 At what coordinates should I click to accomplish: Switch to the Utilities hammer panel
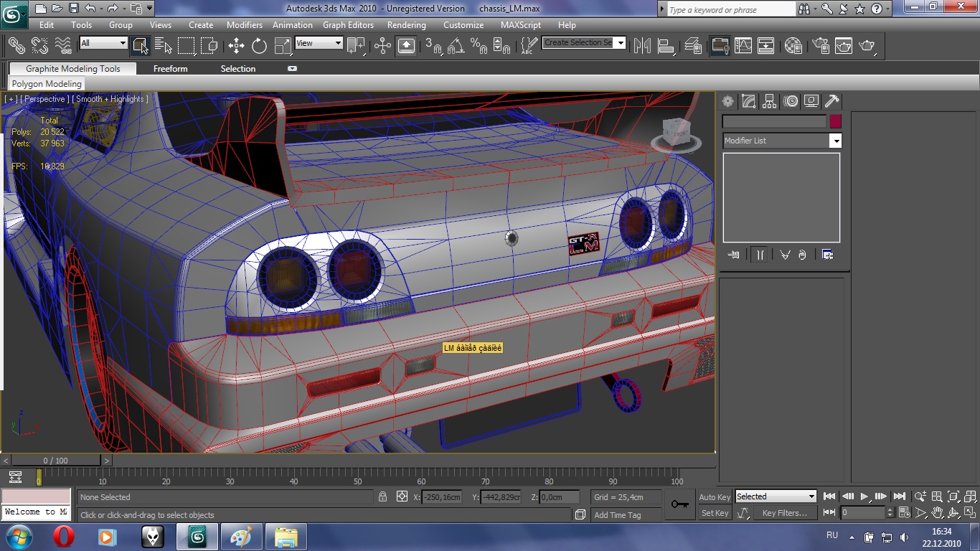pos(831,101)
